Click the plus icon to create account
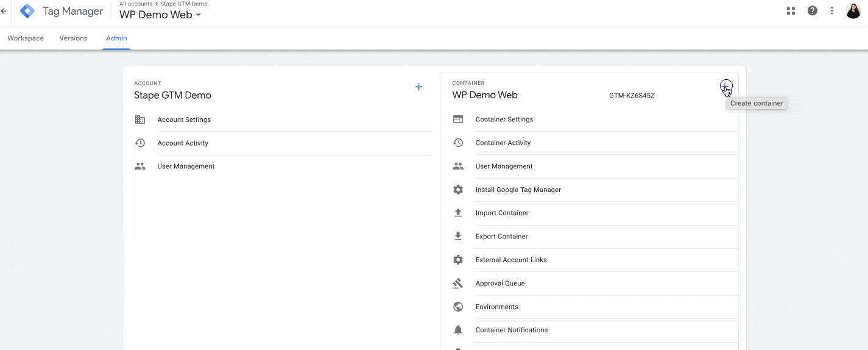The height and width of the screenshot is (350, 868). pos(418,87)
